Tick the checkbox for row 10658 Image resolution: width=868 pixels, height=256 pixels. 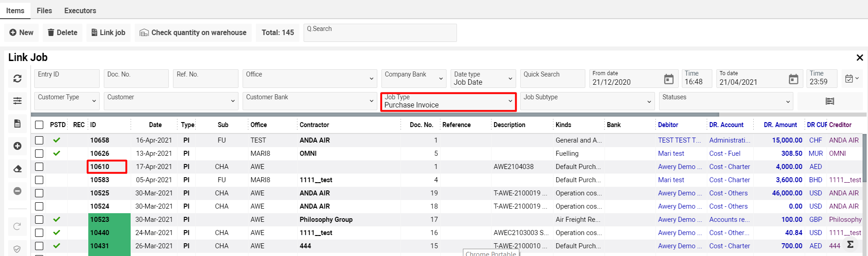pyautogui.click(x=39, y=140)
